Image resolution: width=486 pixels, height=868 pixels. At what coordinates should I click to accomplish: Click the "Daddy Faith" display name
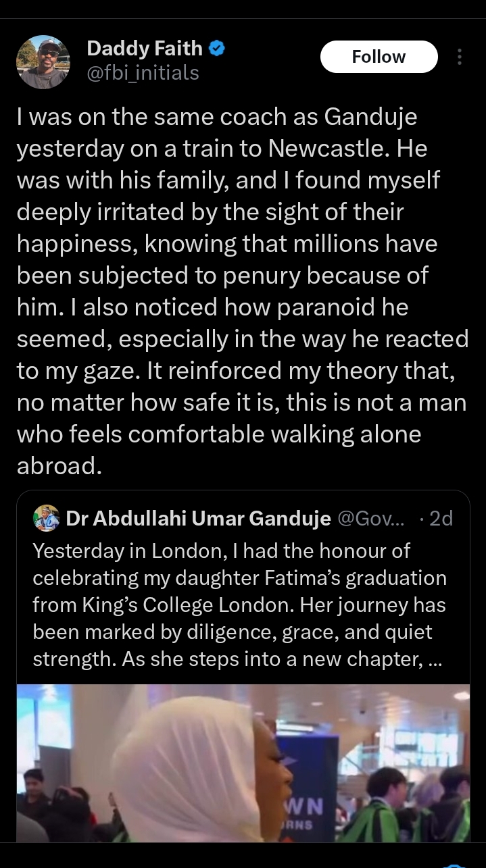tap(145, 48)
